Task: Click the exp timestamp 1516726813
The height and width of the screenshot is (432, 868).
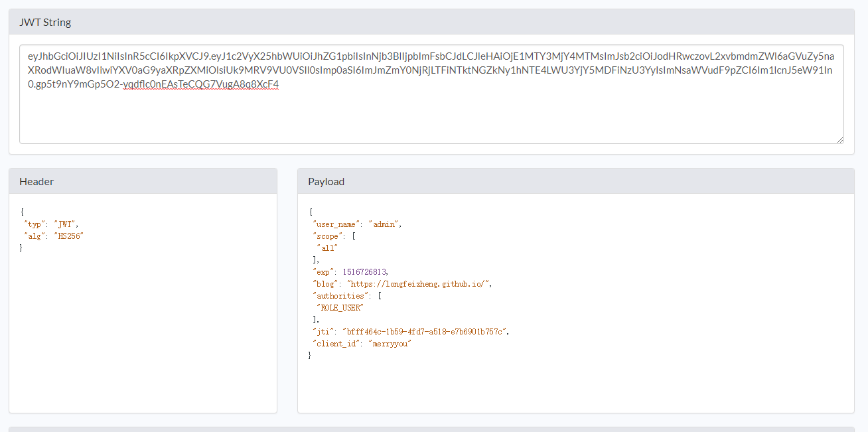Action: [x=364, y=272]
